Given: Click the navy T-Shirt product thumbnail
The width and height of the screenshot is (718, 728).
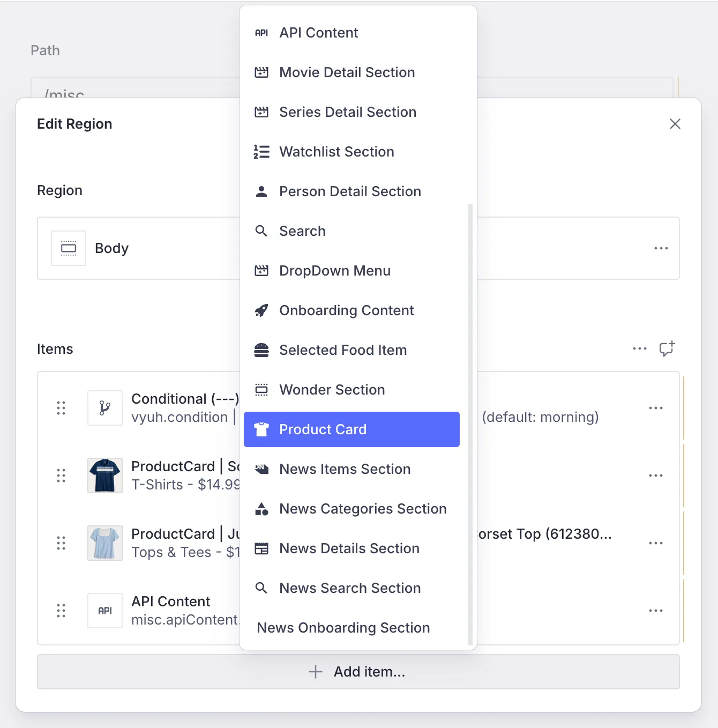Looking at the screenshot, I should [x=104, y=475].
